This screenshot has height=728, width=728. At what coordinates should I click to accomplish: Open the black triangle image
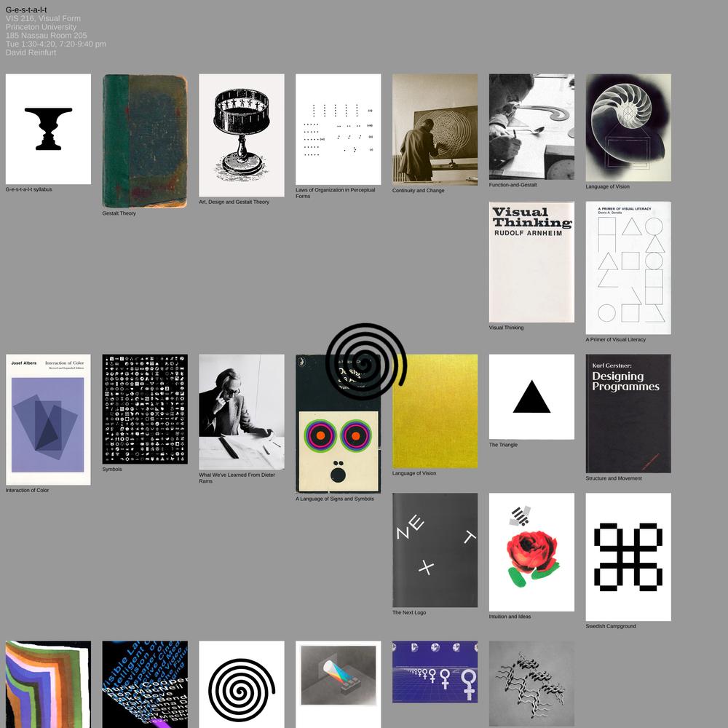coord(531,397)
